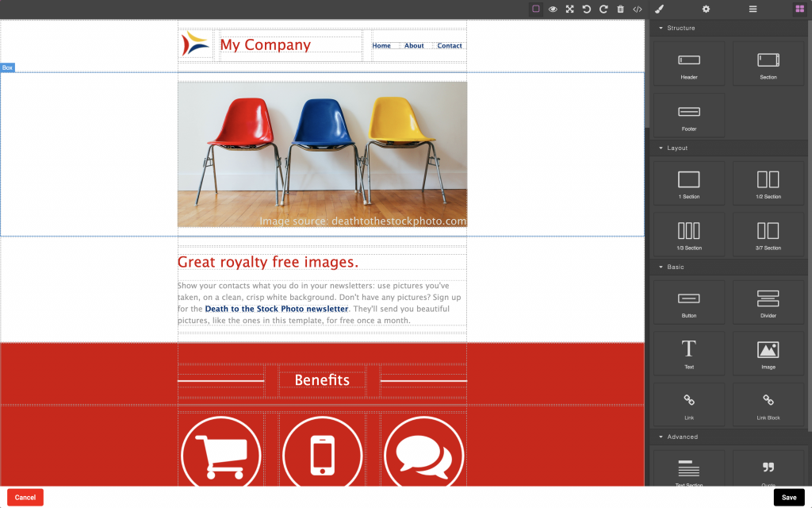Click the canvas vertical scrollbar
Viewport: 812px width, 508px height.
(x=647, y=72)
